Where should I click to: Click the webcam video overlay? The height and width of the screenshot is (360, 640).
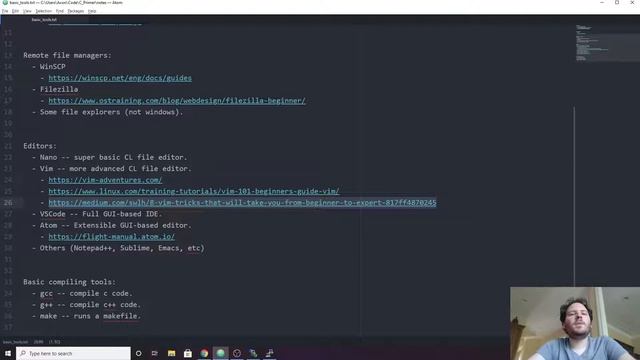(x=575, y=323)
